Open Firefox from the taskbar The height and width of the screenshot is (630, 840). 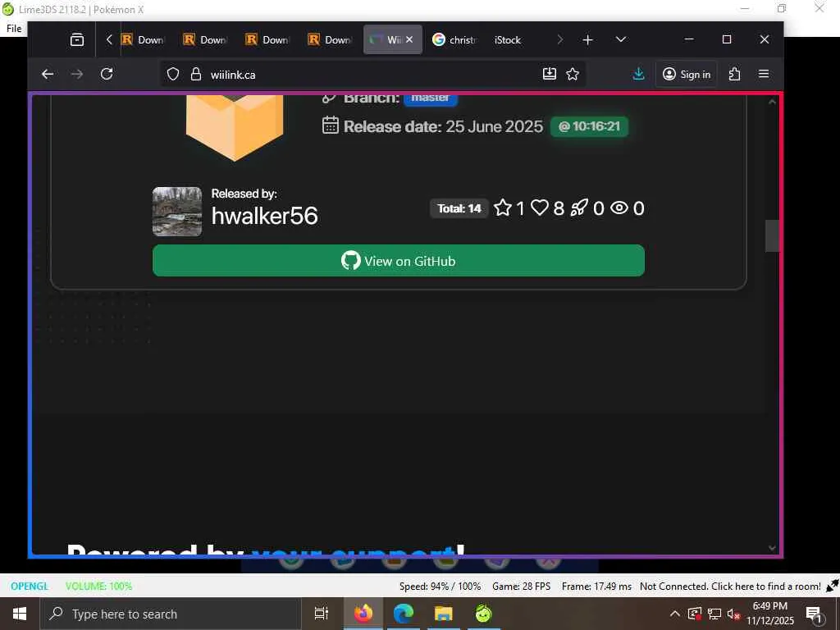pyautogui.click(x=363, y=614)
